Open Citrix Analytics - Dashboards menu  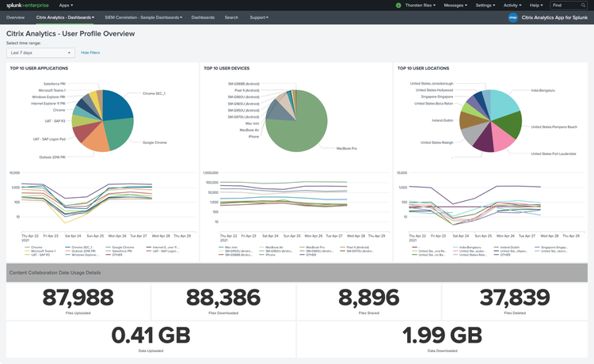tap(65, 17)
